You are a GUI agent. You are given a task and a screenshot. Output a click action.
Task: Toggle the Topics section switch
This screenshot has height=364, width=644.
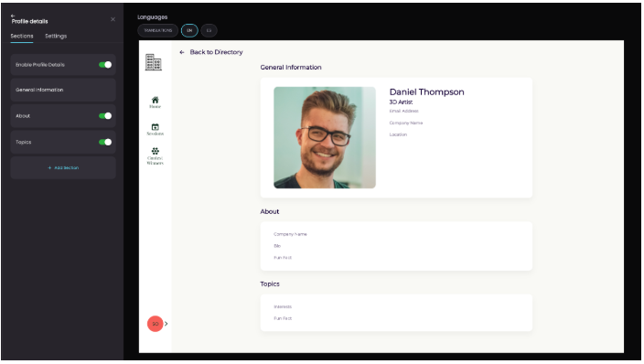click(105, 142)
